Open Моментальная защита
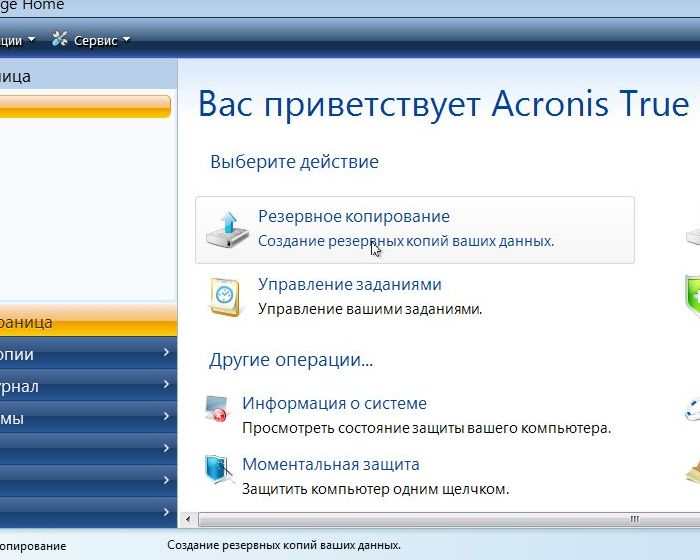The width and height of the screenshot is (700, 560). [x=331, y=464]
